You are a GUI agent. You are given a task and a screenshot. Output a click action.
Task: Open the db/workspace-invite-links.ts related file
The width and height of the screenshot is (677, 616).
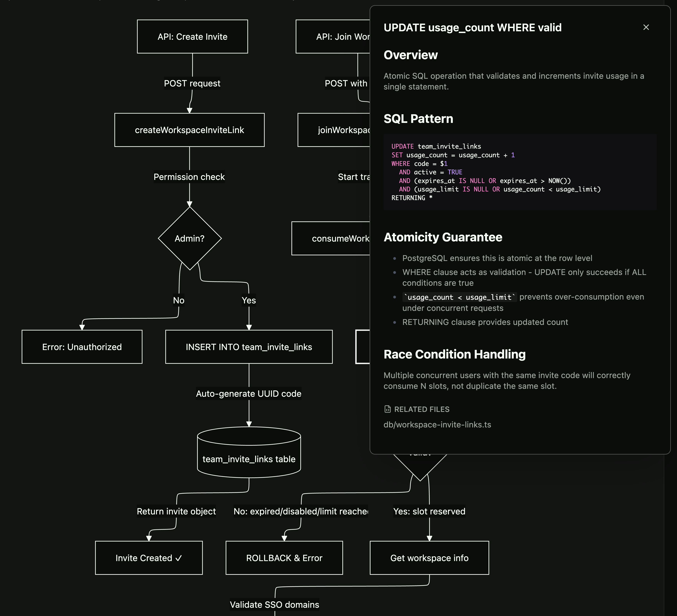tap(437, 424)
